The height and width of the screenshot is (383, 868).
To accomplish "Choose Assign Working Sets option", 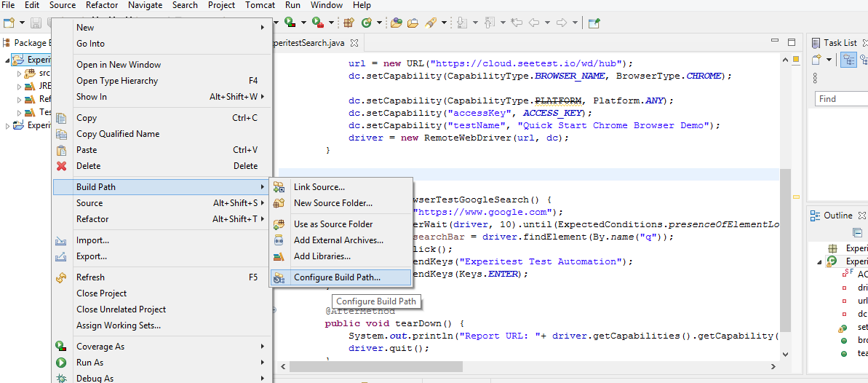I will click(162, 325).
